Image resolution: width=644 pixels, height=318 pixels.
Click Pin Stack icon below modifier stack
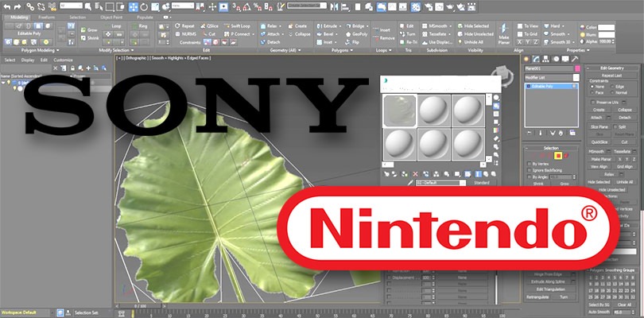pos(530,133)
